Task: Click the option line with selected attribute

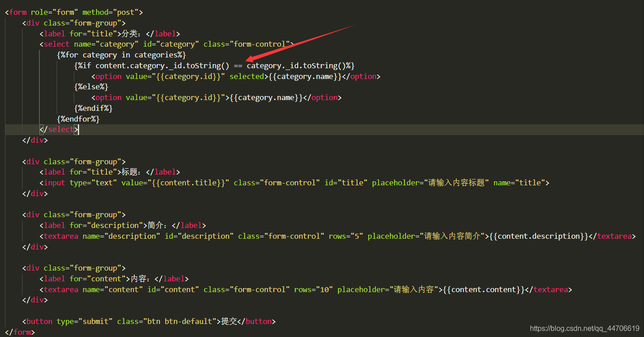Action: coord(236,76)
